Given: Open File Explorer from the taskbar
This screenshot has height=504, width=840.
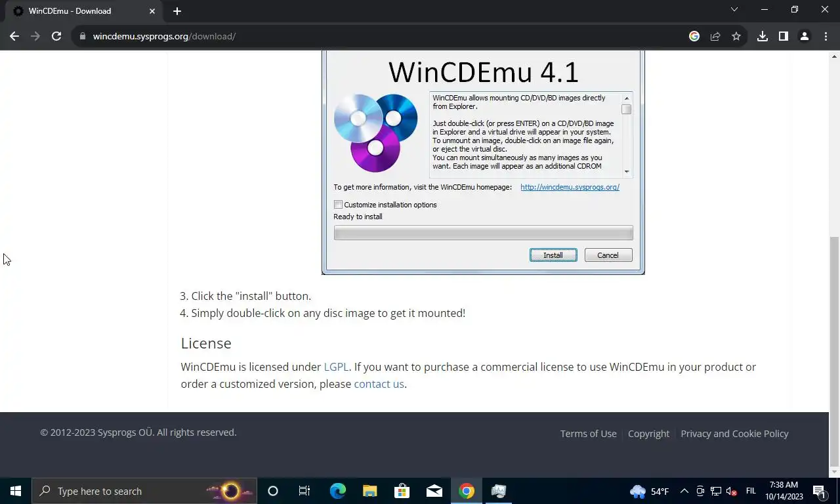Looking at the screenshot, I should (x=369, y=491).
